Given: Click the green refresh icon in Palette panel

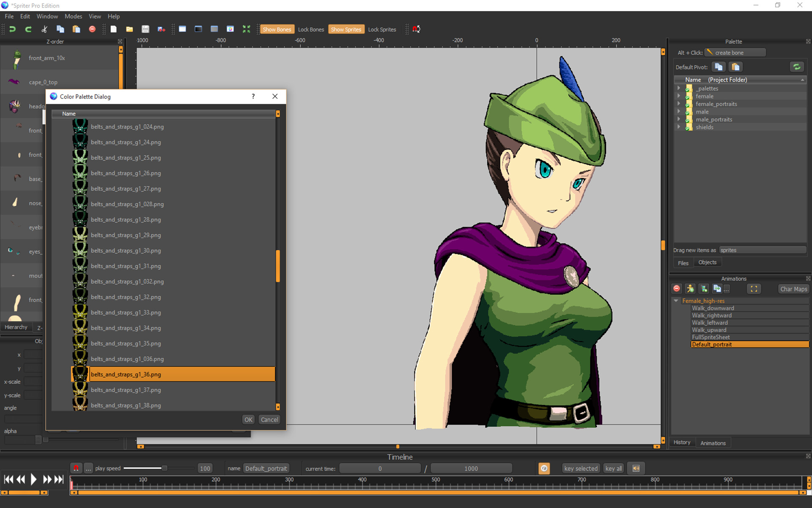Looking at the screenshot, I should point(797,66).
